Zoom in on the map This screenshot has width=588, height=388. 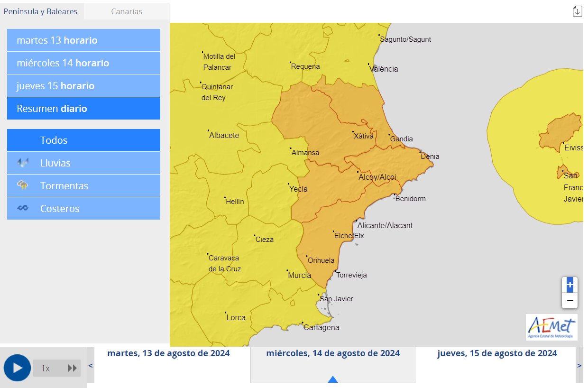coord(570,285)
